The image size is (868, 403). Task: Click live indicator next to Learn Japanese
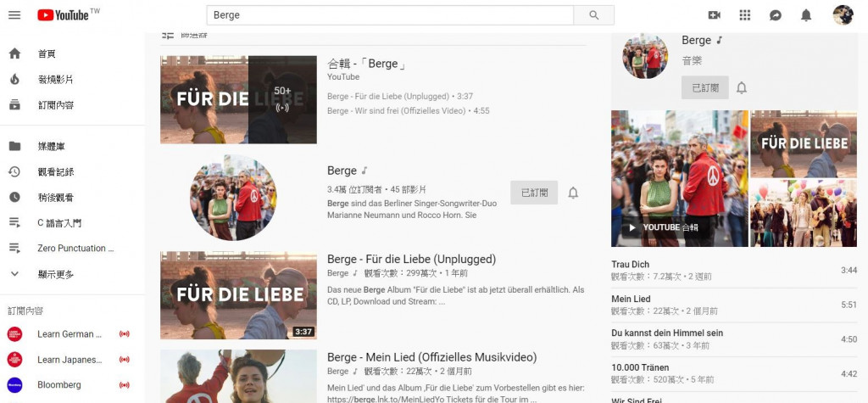coord(125,360)
